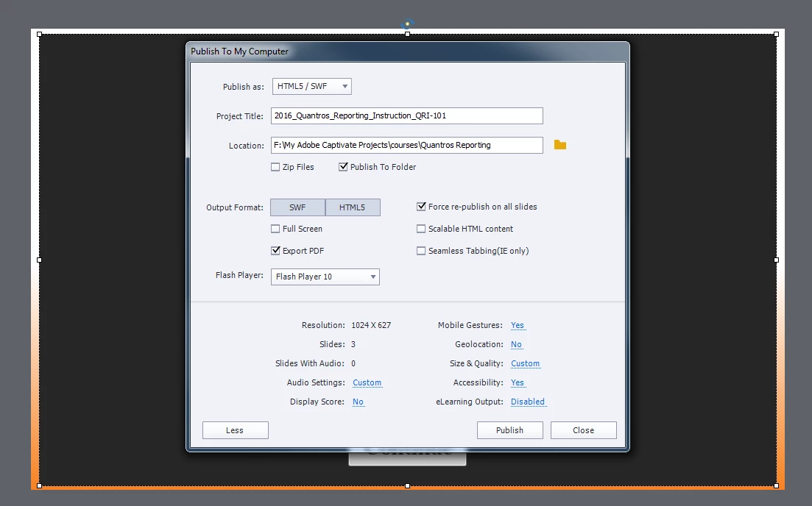Check Scalable HTML content
Image resolution: width=812 pixels, height=506 pixels.
[421, 229]
